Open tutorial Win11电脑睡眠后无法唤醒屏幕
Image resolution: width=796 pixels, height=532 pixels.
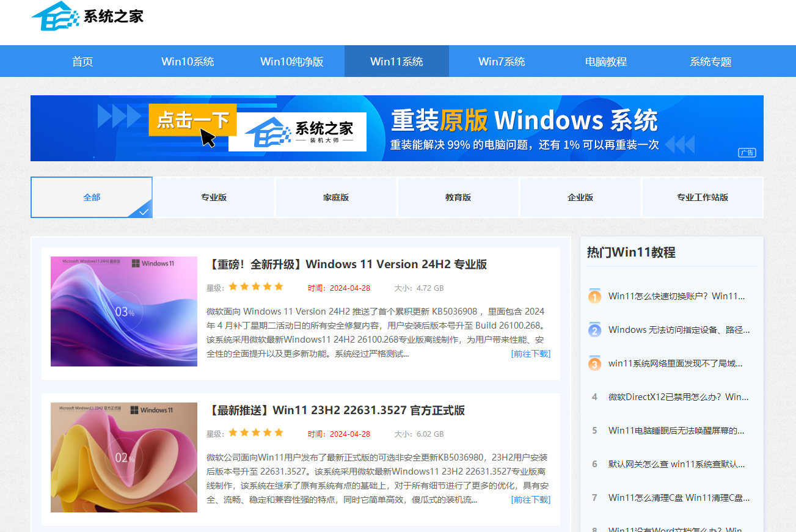pyautogui.click(x=677, y=431)
